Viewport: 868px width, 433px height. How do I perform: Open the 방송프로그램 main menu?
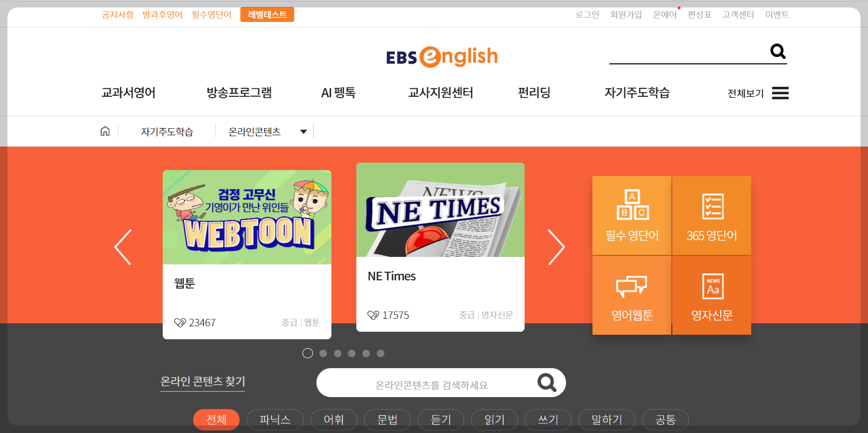[x=239, y=93]
